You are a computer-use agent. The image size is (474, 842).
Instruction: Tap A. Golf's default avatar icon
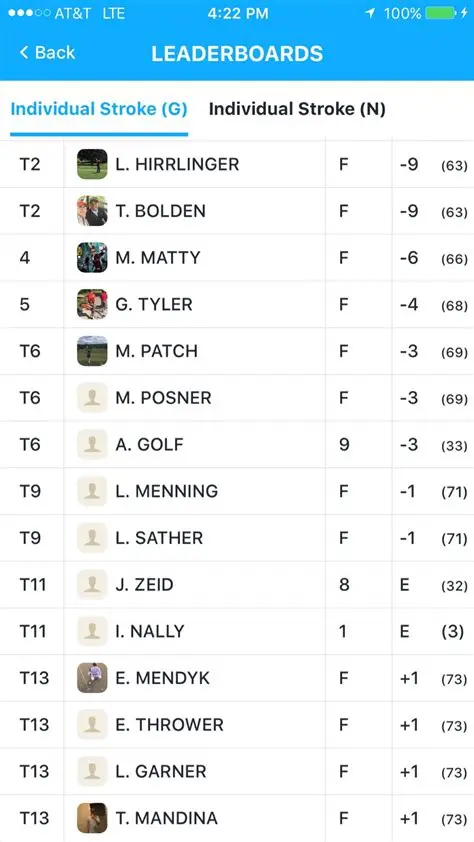click(x=92, y=445)
